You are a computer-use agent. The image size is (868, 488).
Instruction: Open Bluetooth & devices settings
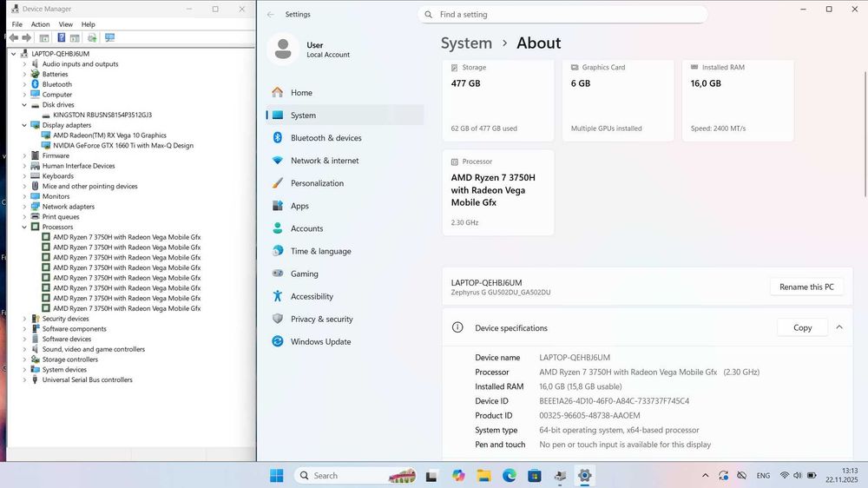(345, 138)
